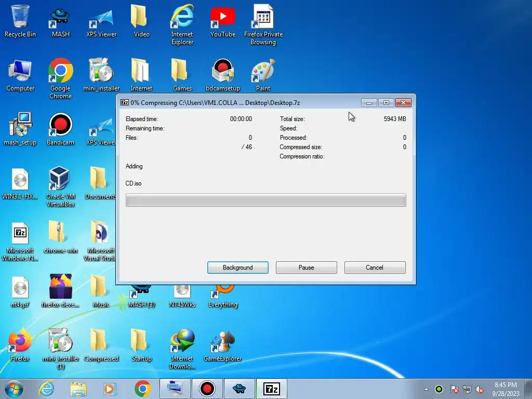Viewport: 532px width, 399px height.
Task: Select the bdcamsetup installer icon
Action: coord(222,75)
